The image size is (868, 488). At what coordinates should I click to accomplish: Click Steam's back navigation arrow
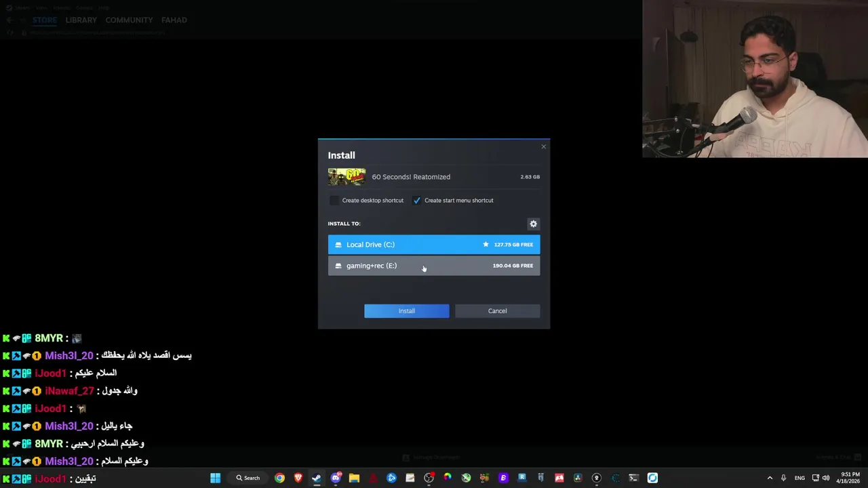10,20
